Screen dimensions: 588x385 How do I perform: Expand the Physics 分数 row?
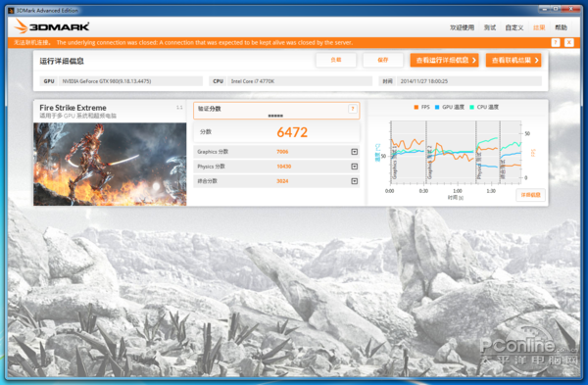pyautogui.click(x=354, y=167)
